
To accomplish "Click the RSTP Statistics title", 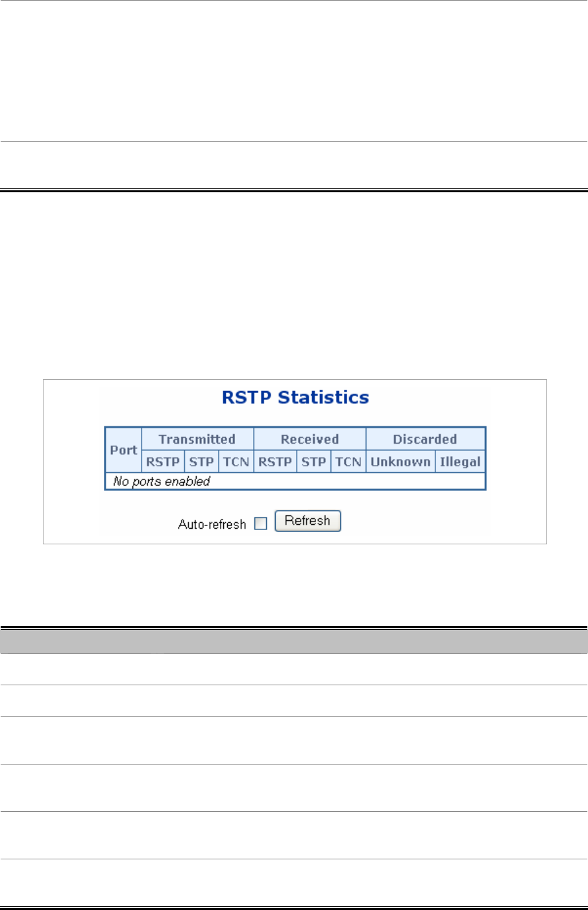I will pos(295,398).
